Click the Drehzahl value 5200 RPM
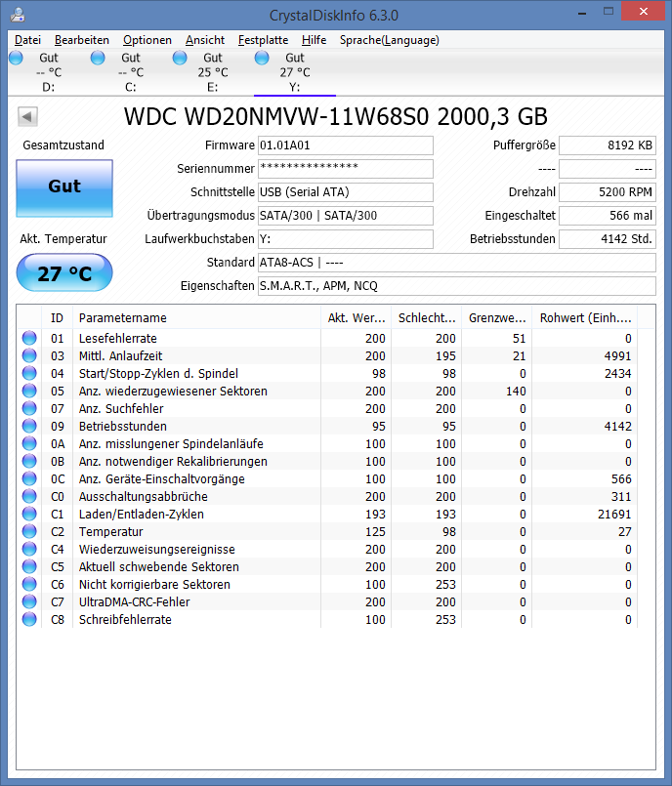Viewport: 672px width, 786px height. pyautogui.click(x=608, y=192)
